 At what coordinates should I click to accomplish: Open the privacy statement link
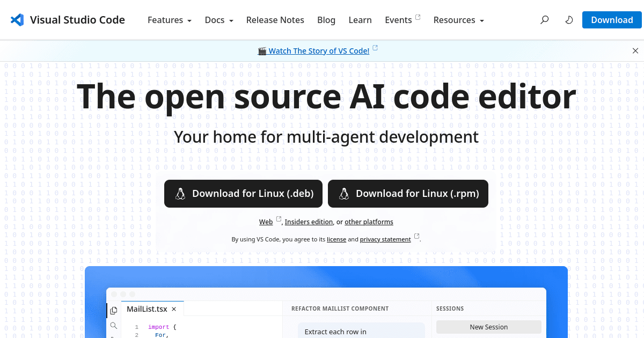385,239
